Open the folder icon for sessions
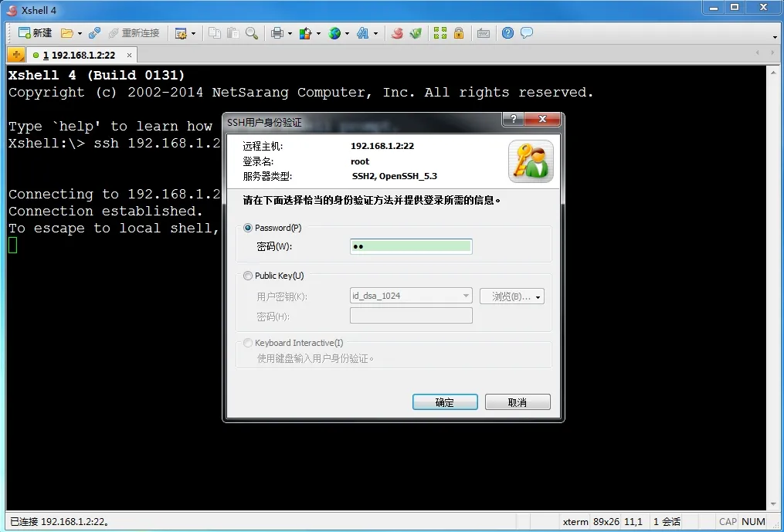Image resolution: width=784 pixels, height=532 pixels. [67, 33]
